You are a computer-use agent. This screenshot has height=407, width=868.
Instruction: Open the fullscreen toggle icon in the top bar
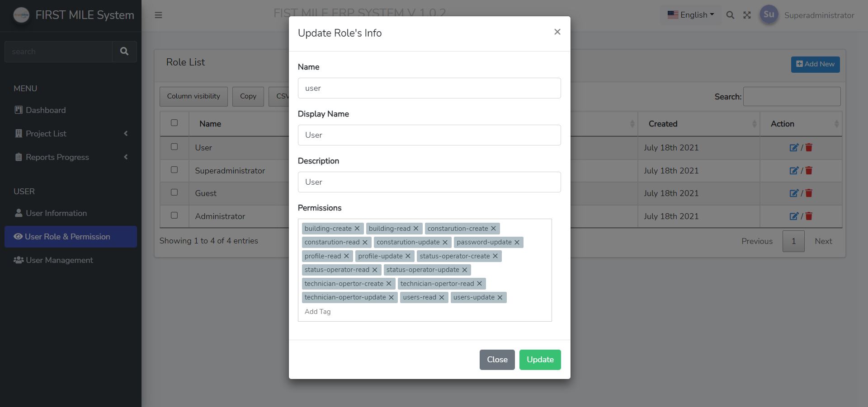(x=747, y=15)
